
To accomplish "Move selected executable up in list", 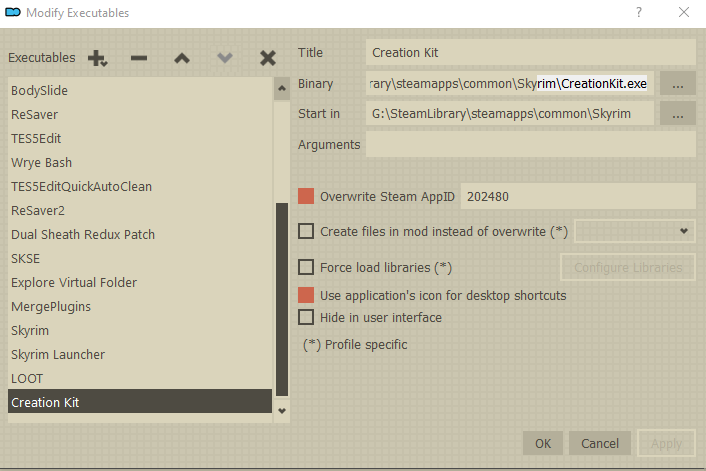I will pos(182,58).
